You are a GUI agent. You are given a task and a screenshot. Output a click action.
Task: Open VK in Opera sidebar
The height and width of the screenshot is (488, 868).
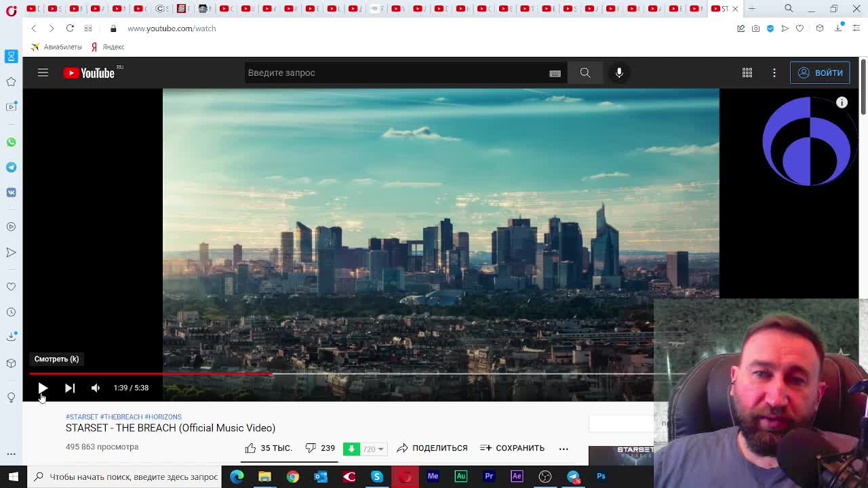[x=11, y=192]
